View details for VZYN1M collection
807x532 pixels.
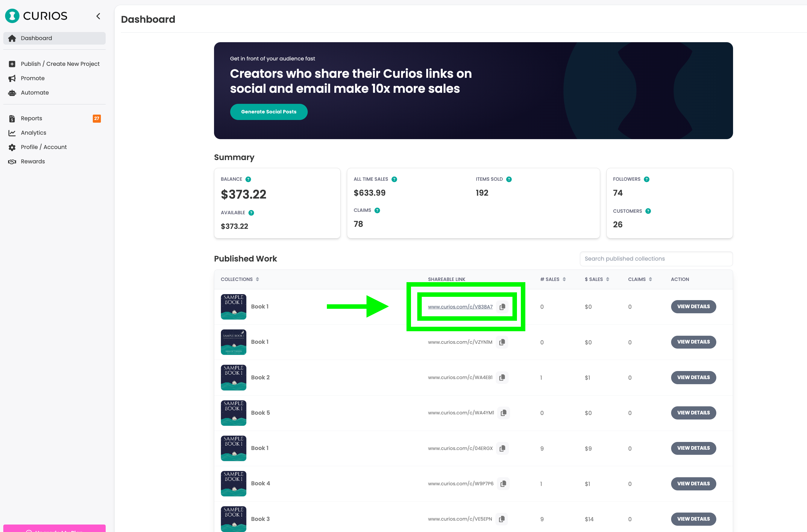click(x=693, y=342)
